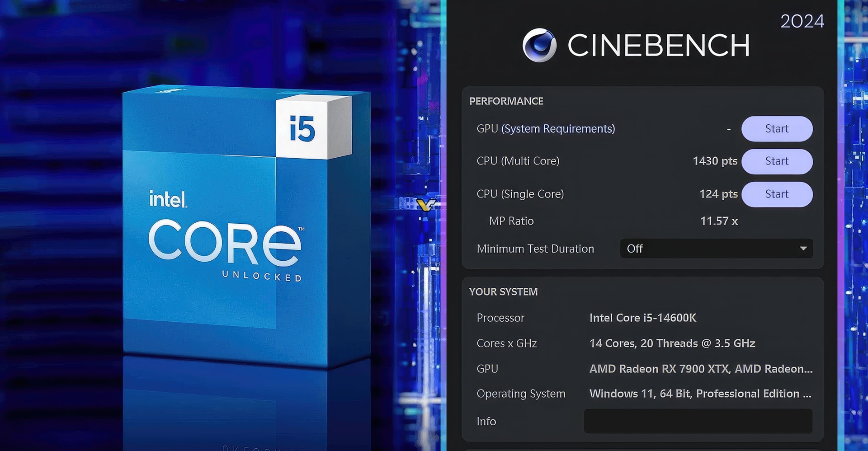Click the Processor label
This screenshot has height=451, width=868.
coord(500,318)
